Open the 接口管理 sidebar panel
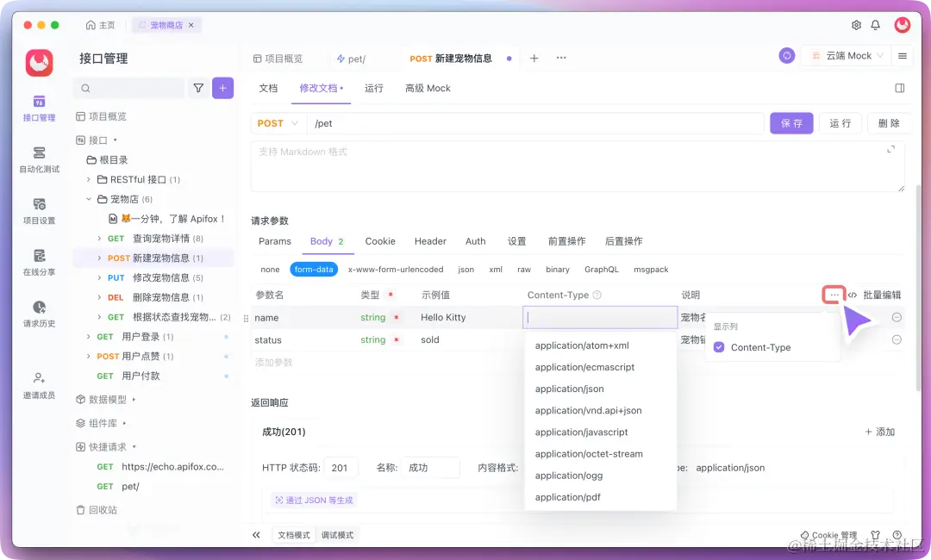Image resolution: width=931 pixels, height=560 pixels. [x=38, y=109]
